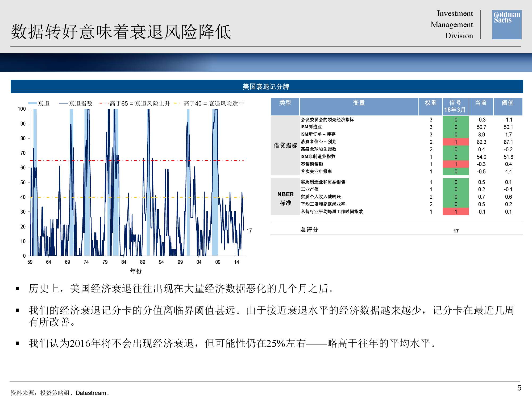Viewport: 532px width, 399px height.
Task: Click the NBER 标准 category cell
Action: click(x=285, y=198)
